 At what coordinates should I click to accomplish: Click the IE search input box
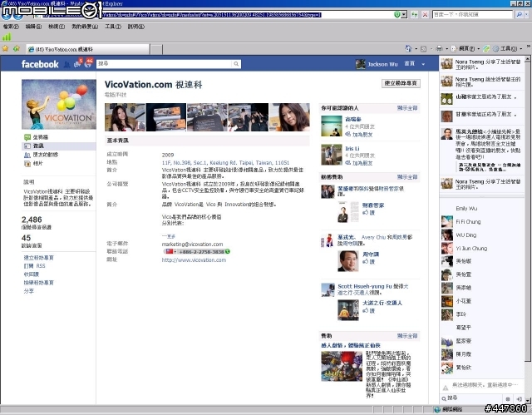coord(472,15)
